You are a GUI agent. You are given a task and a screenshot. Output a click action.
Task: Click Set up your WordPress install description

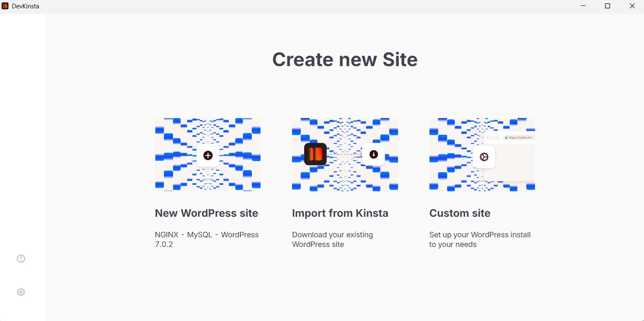coord(480,239)
